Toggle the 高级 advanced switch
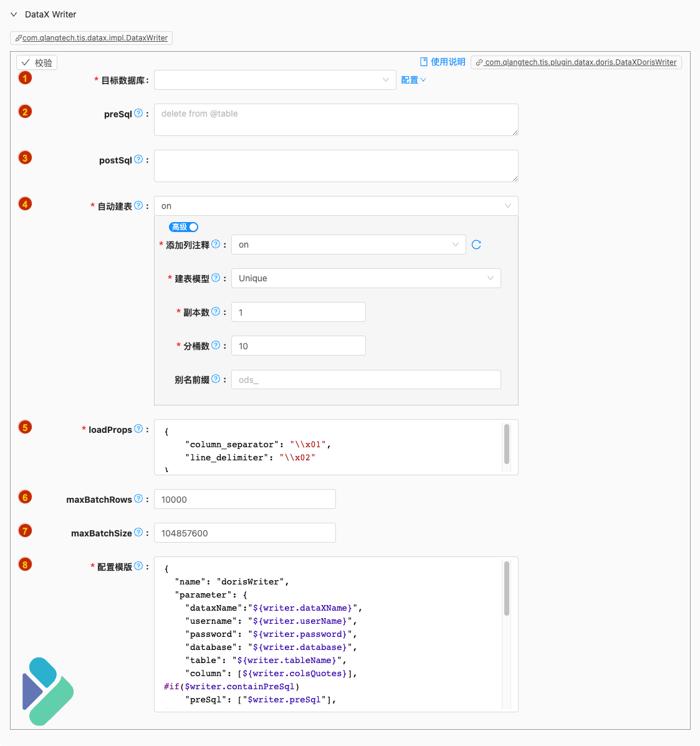This screenshot has height=746, width=700. pyautogui.click(x=183, y=227)
